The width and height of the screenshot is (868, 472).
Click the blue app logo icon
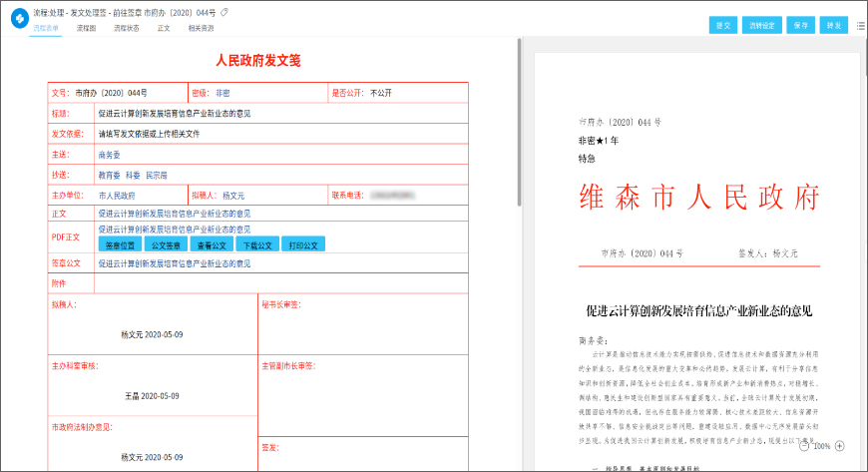pyautogui.click(x=16, y=18)
